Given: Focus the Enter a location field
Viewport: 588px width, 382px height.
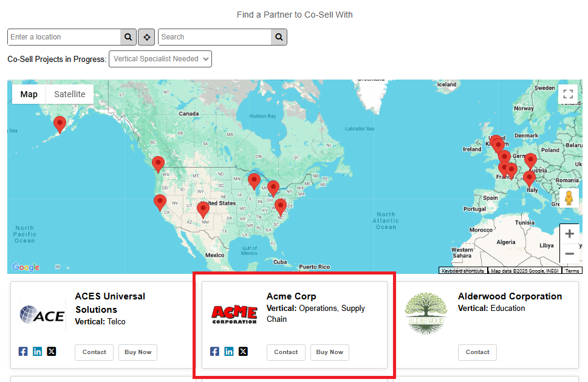Looking at the screenshot, I should pos(64,37).
